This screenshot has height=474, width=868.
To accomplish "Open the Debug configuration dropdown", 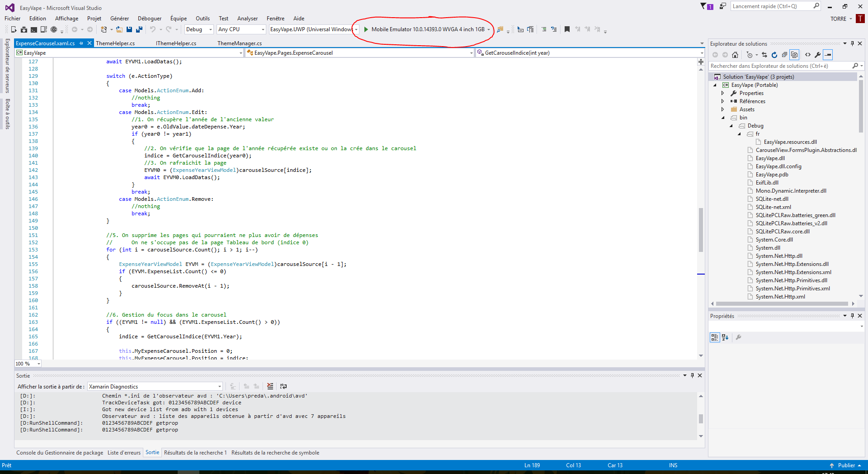I will (x=198, y=29).
